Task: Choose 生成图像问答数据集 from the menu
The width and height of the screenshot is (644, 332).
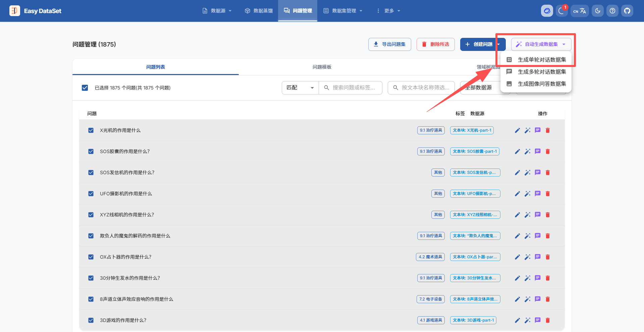Action: pyautogui.click(x=536, y=84)
